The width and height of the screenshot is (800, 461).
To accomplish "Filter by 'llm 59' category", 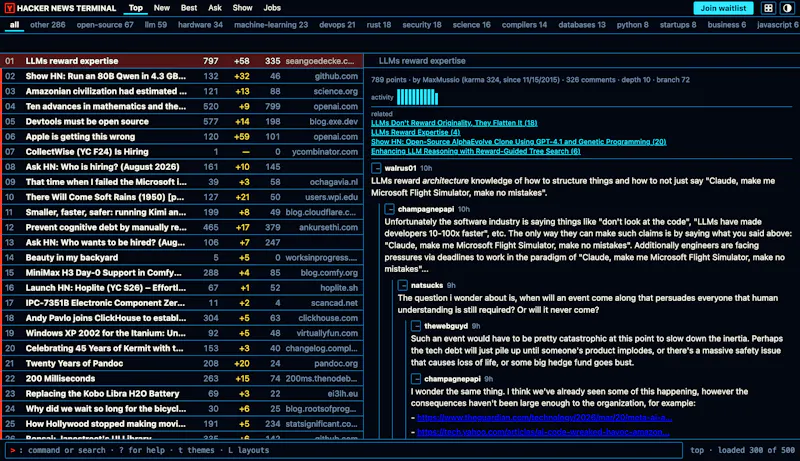I will [x=156, y=24].
